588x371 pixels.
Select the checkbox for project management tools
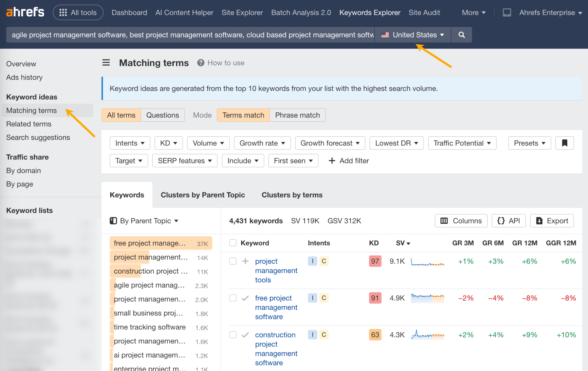click(x=233, y=262)
